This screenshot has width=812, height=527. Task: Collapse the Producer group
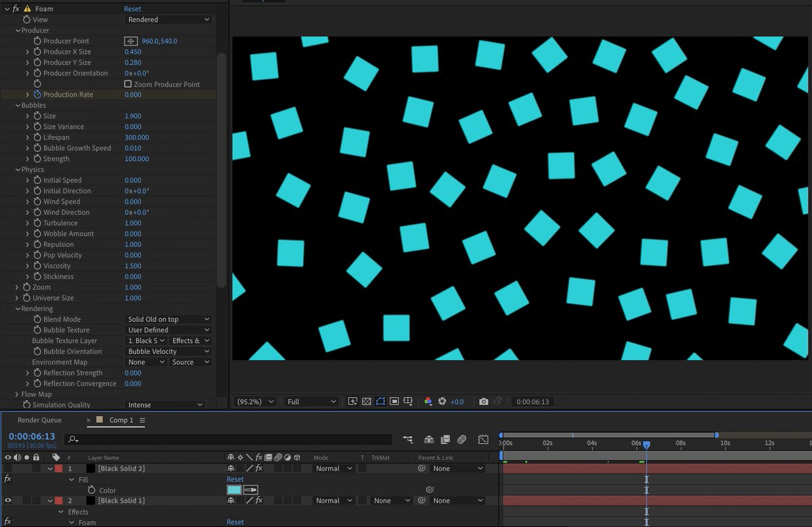(18, 30)
